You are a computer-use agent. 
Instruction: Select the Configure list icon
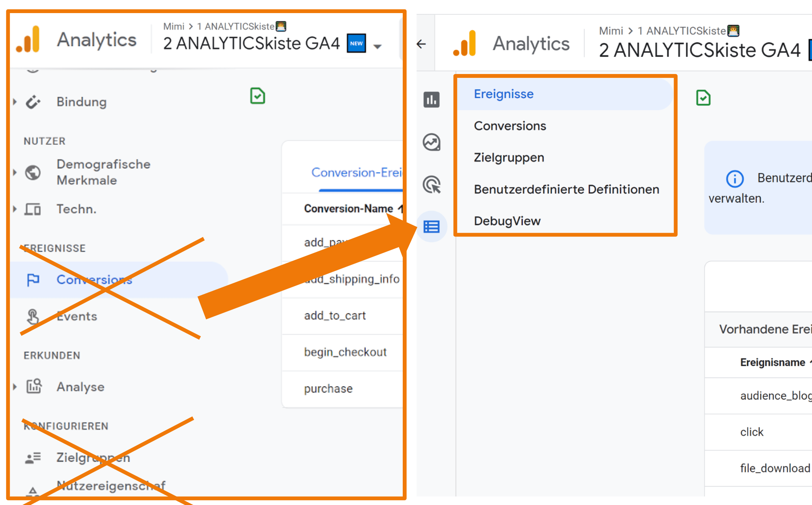[x=431, y=227]
